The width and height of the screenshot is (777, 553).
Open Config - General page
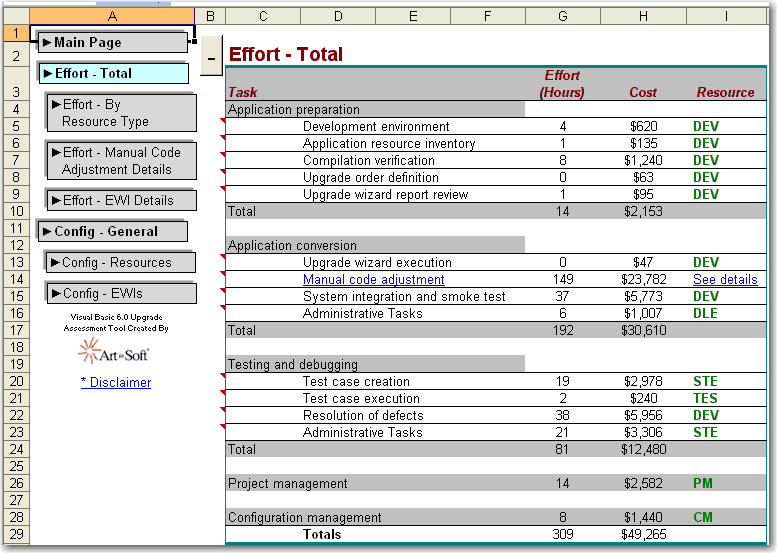point(112,231)
